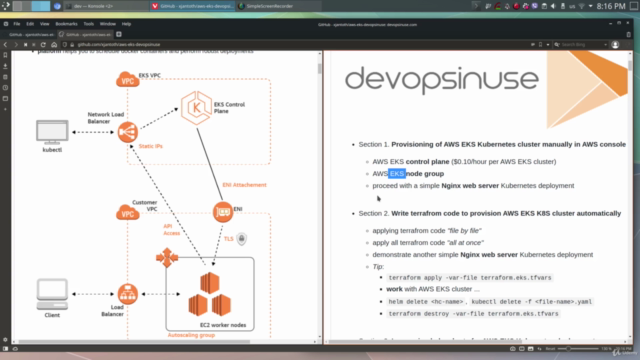The width and height of the screenshot is (640, 360).
Task: Open the clock showing 8:16 PM
Action: (x=611, y=6)
